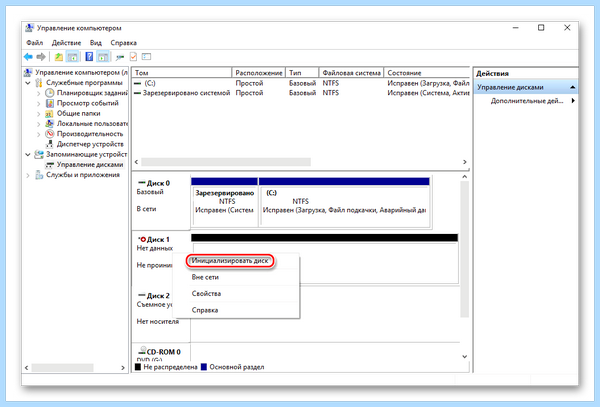Viewport: 600px width, 407px height.
Task: Choose Вне сети from context menu
Action: point(205,277)
